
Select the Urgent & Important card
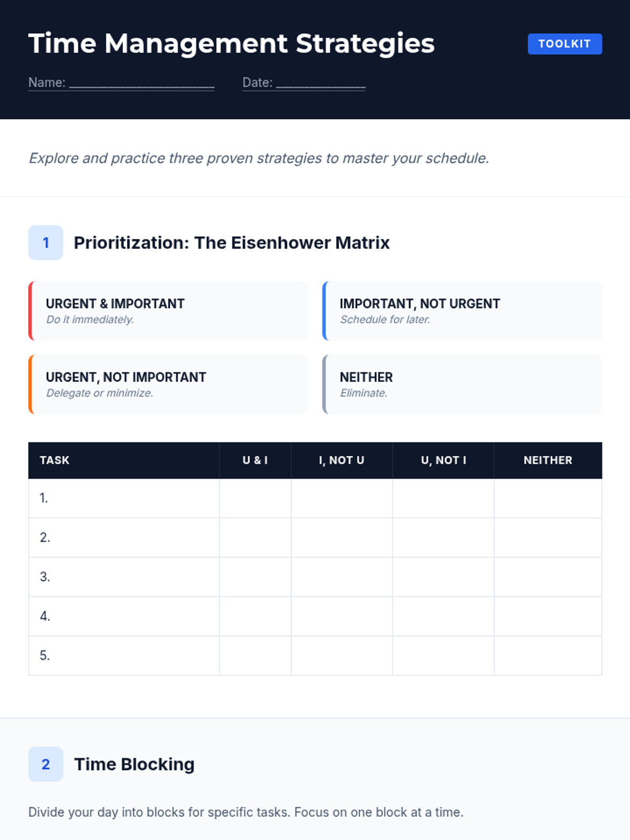tap(169, 311)
